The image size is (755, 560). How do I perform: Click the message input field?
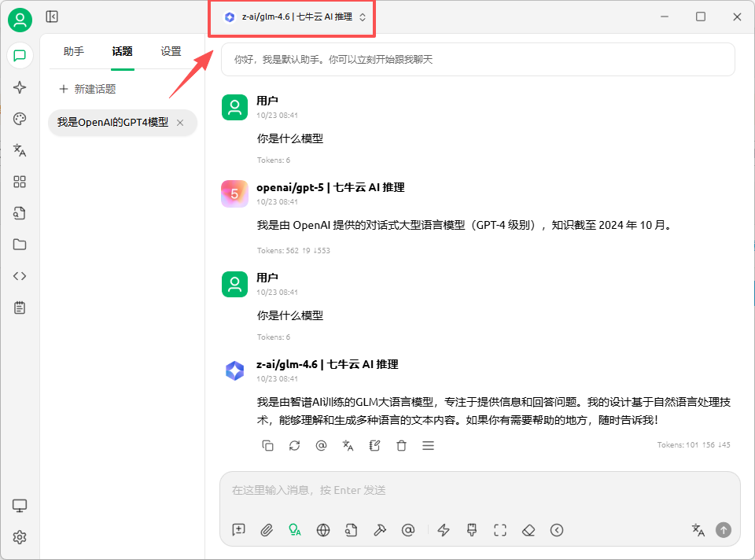pos(472,491)
